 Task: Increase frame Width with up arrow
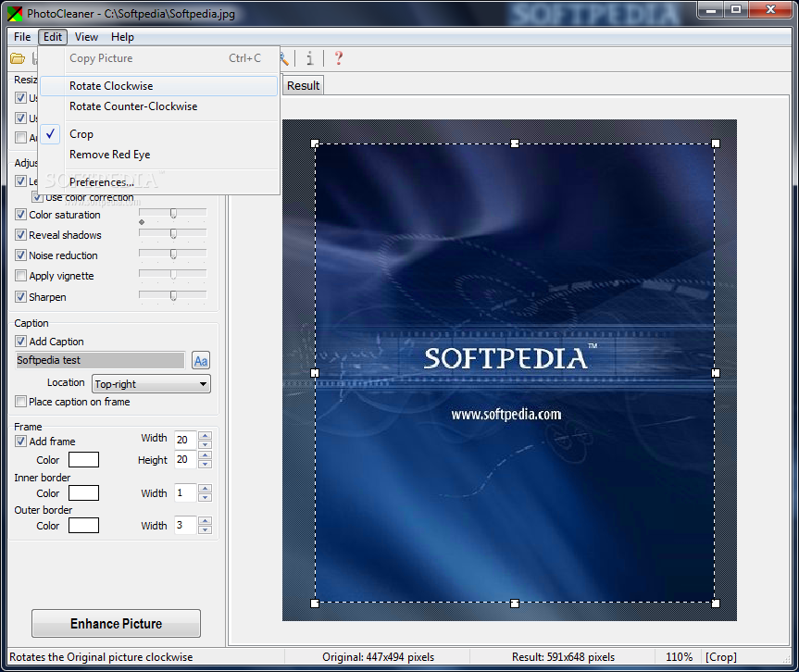(205, 436)
